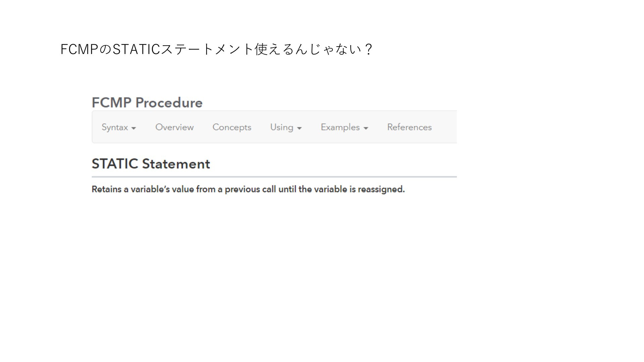Open the References tab
The image size is (644, 362).
(x=409, y=127)
